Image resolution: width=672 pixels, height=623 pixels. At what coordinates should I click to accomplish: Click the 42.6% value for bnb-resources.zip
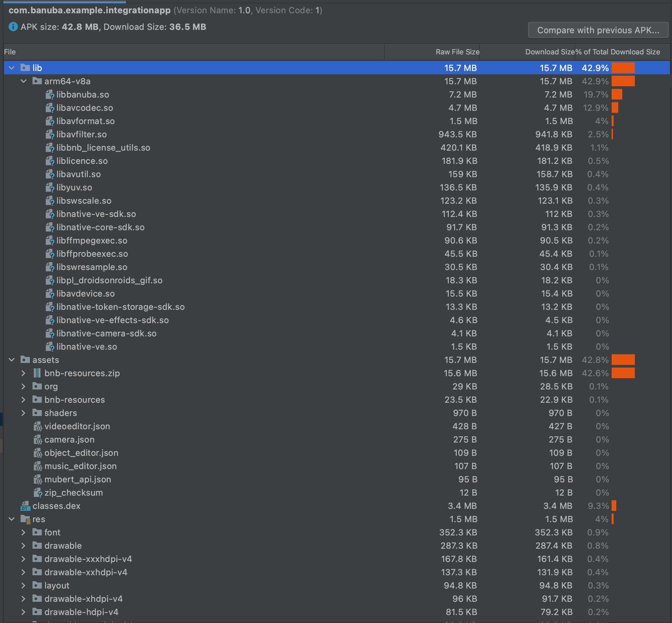[595, 373]
